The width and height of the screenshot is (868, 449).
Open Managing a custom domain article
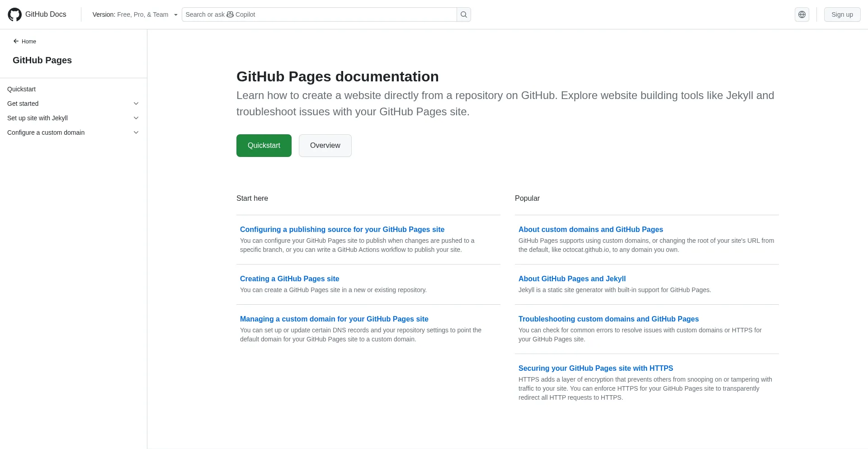tap(334, 319)
